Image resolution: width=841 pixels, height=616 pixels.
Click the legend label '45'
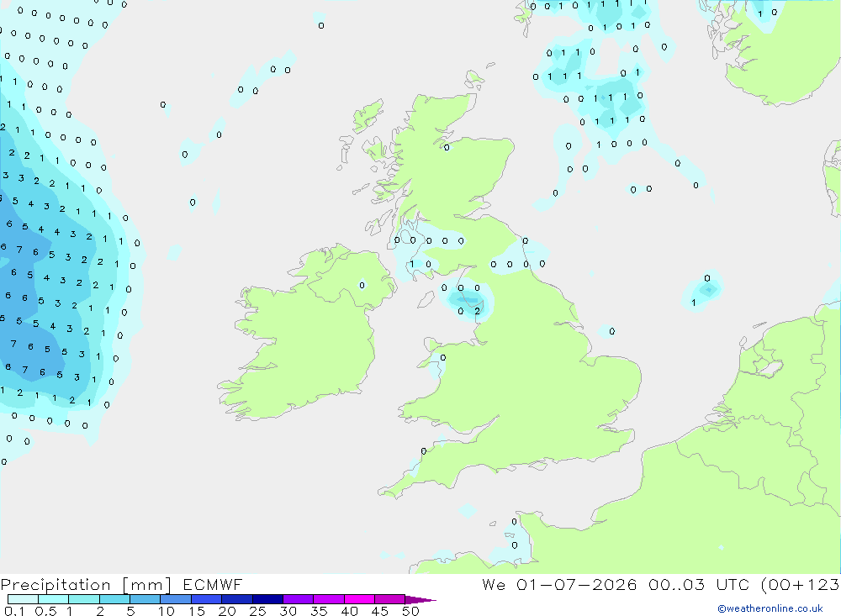tap(380, 611)
